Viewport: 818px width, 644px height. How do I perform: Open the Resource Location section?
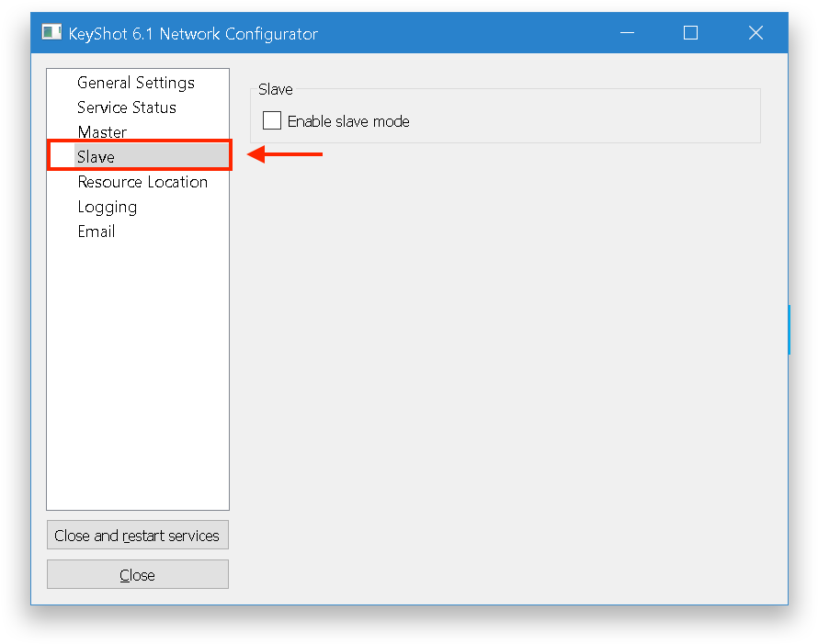pos(143,182)
